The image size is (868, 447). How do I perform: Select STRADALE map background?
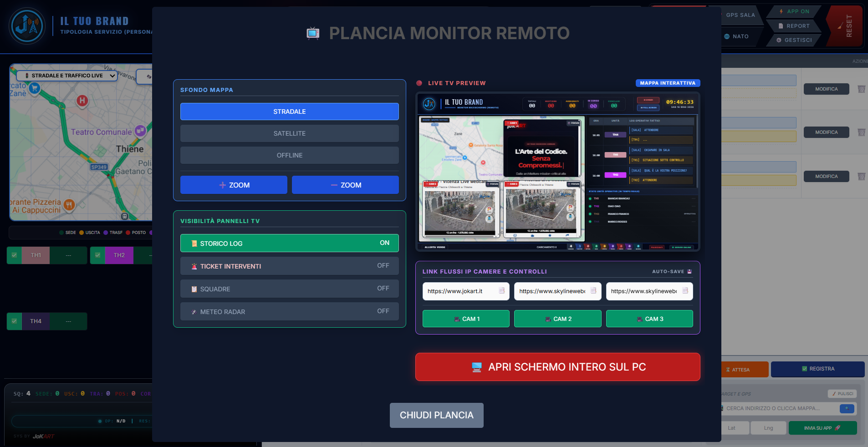click(289, 112)
